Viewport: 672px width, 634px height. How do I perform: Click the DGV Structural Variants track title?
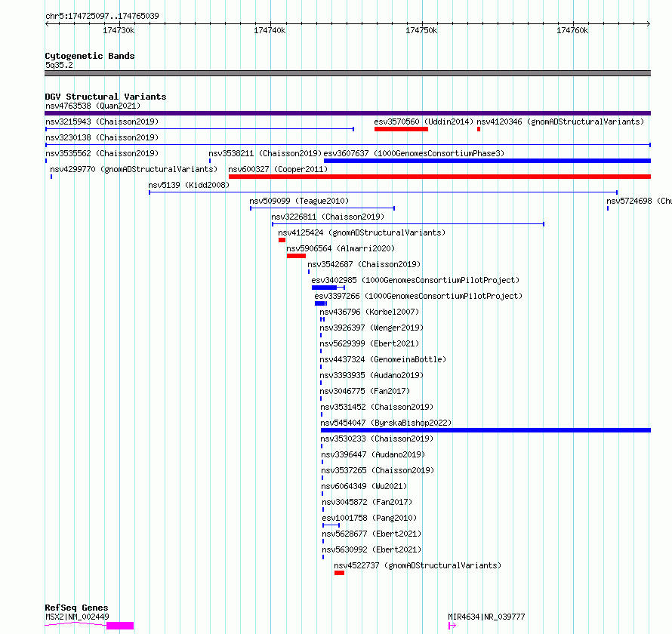click(x=106, y=97)
